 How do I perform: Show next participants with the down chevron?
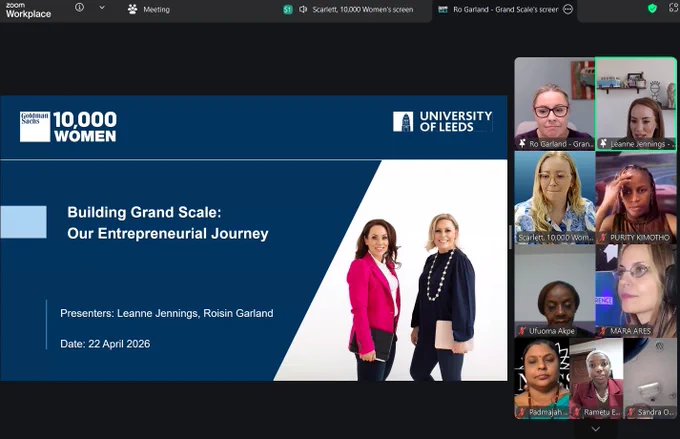pyautogui.click(x=595, y=429)
